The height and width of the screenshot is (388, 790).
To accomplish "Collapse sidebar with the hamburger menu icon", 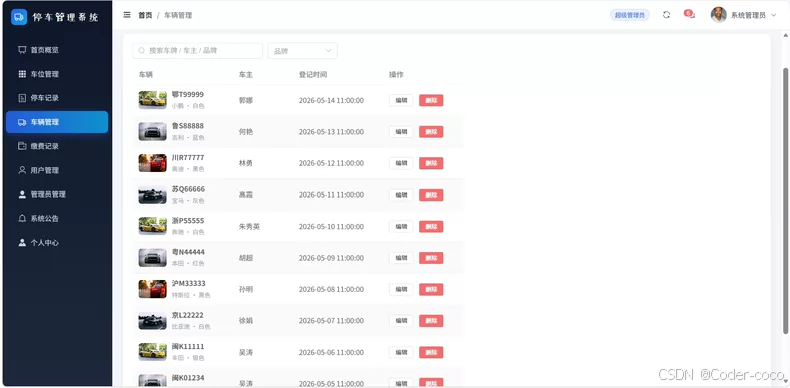I will [127, 15].
